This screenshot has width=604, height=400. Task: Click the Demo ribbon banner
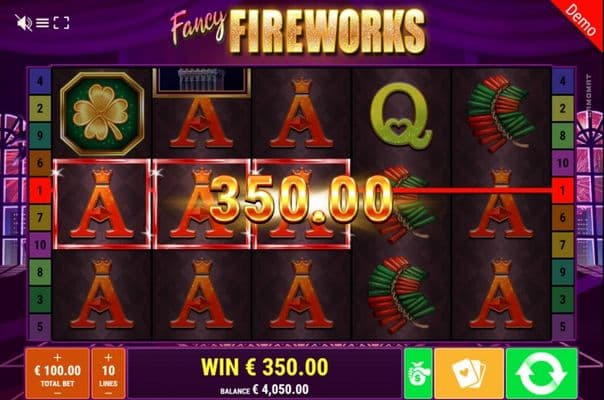(x=579, y=19)
